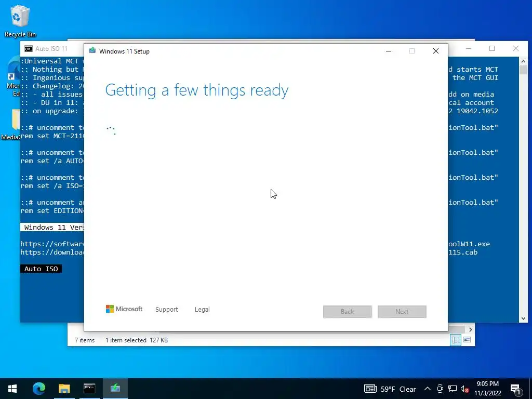This screenshot has height=399, width=532.
Task: Click the MediaCreationTool folder on desktop
Action: pos(11,125)
